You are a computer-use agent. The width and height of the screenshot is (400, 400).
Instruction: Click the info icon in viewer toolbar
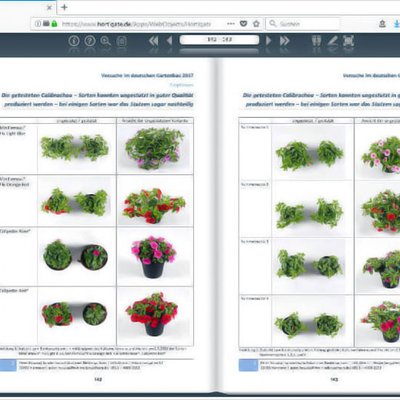[x=74, y=41]
